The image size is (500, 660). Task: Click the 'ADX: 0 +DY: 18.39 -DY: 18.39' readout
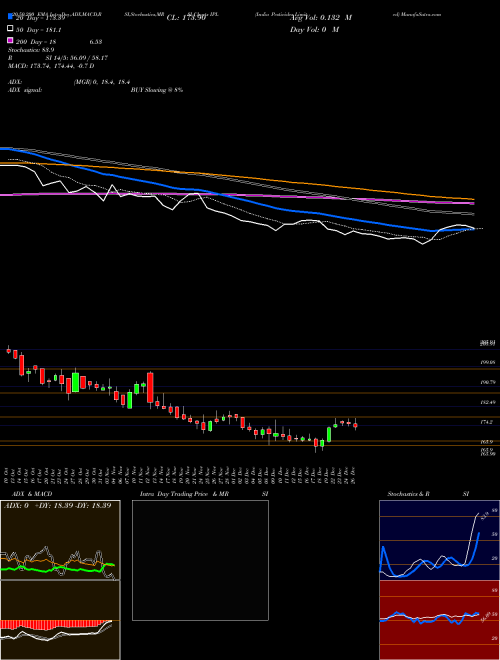tap(58, 505)
